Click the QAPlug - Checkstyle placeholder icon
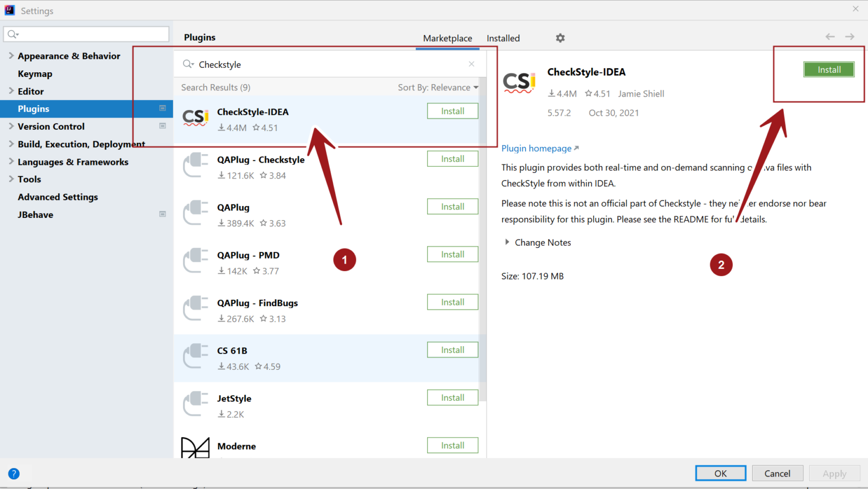Image resolution: width=868 pixels, height=489 pixels. (x=194, y=165)
